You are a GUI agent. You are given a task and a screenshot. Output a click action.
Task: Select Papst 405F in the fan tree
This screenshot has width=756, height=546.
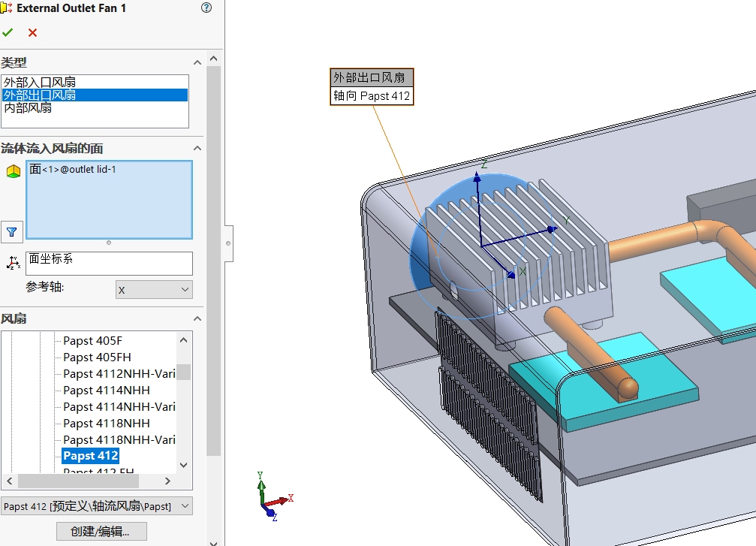click(92, 340)
